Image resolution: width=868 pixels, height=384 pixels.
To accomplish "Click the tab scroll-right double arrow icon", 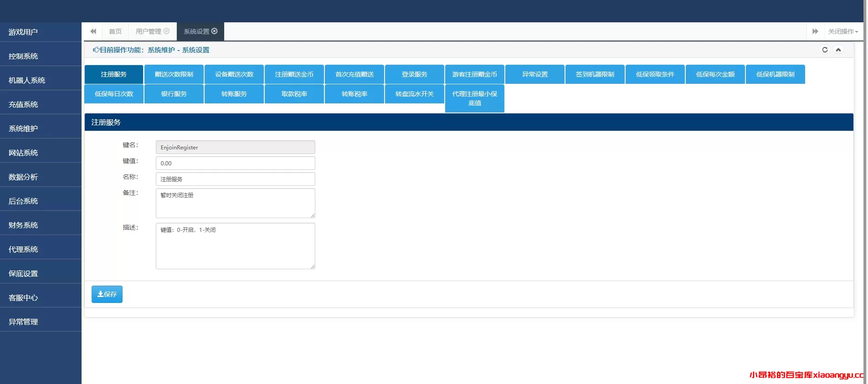I will click(815, 31).
